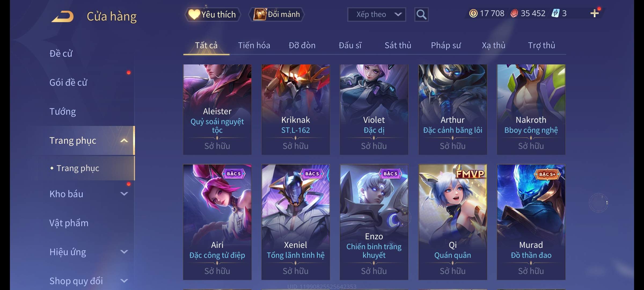Open the Gói đề cử menu item
This screenshot has height=290, width=644.
pos(68,82)
